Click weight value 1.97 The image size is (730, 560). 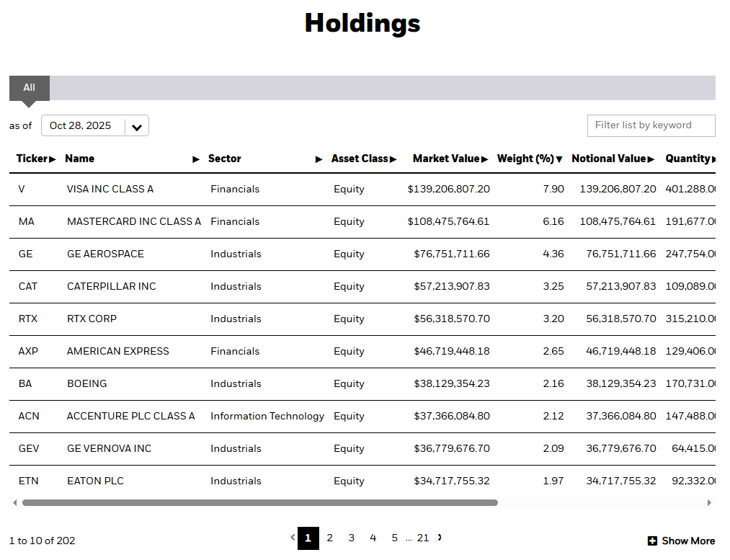click(x=553, y=481)
